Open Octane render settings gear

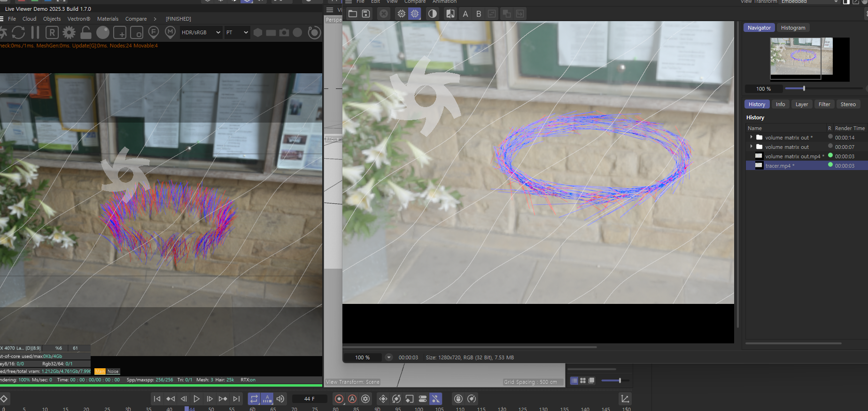[x=69, y=32]
